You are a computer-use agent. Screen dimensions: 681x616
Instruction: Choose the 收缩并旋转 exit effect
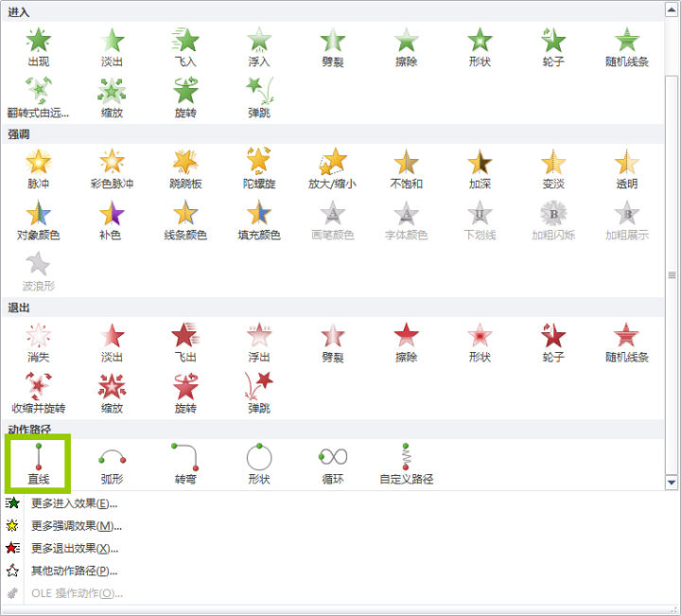[38, 394]
